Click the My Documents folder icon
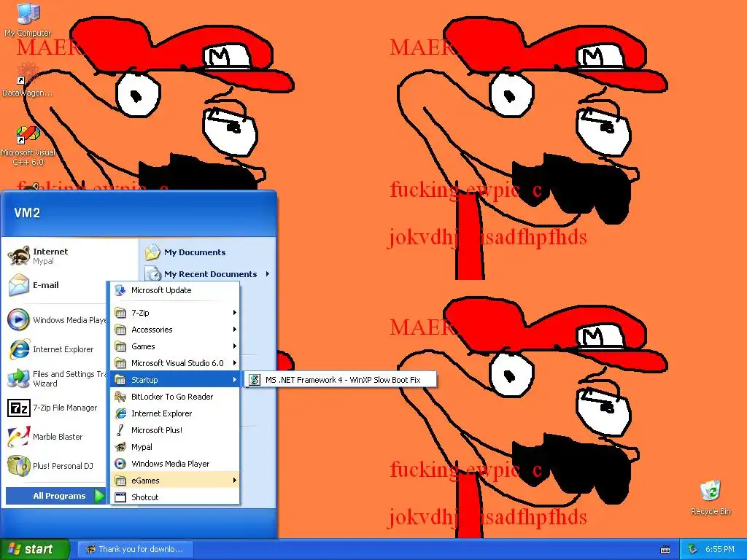Screen dimensions: 747x560 [x=153, y=252]
